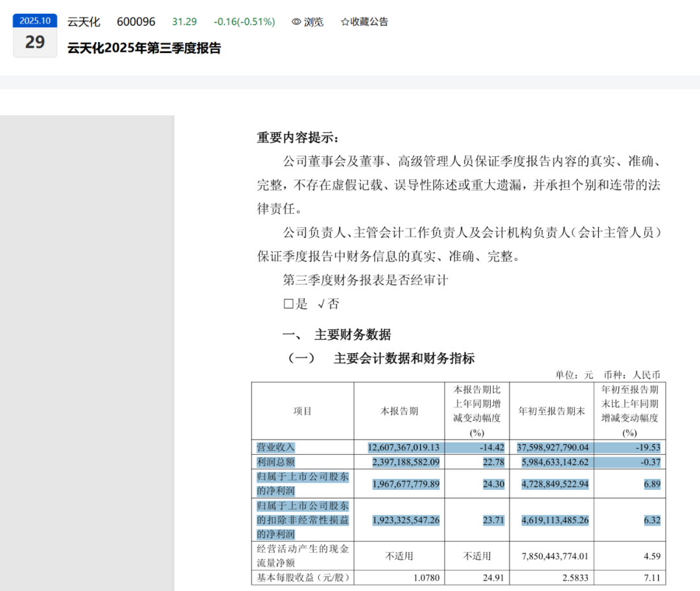
Task: Click the 重要内容提示 heading
Action: [297, 138]
